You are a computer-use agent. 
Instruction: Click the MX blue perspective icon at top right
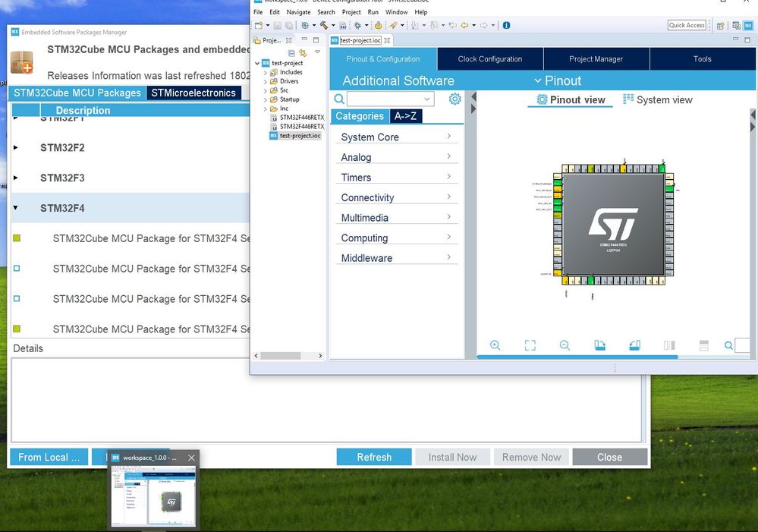pos(748,26)
